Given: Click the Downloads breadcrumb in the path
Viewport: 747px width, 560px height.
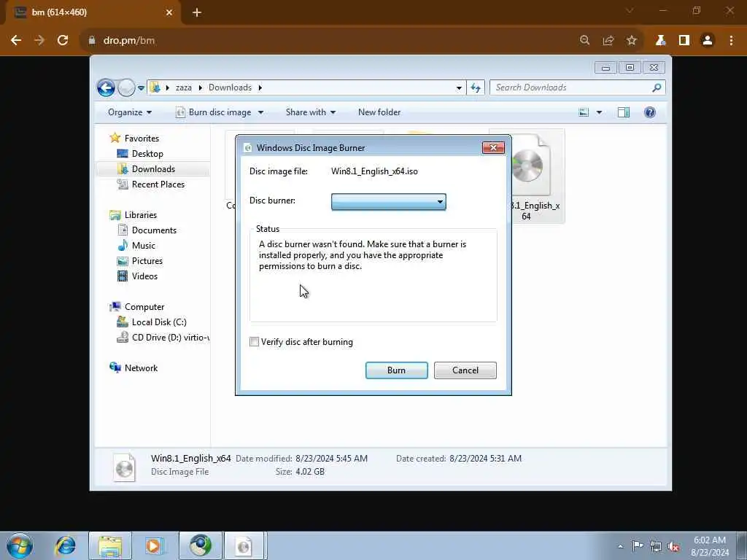Looking at the screenshot, I should point(230,87).
